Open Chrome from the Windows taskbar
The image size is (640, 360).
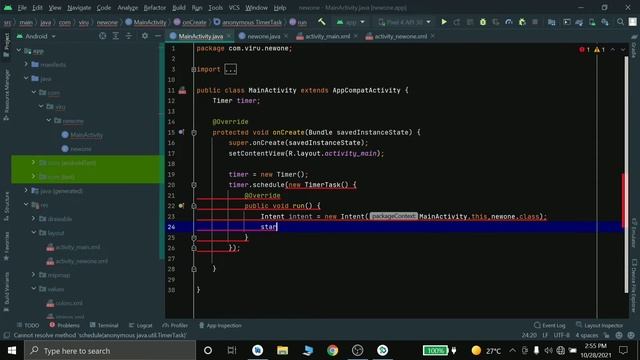coord(332,350)
